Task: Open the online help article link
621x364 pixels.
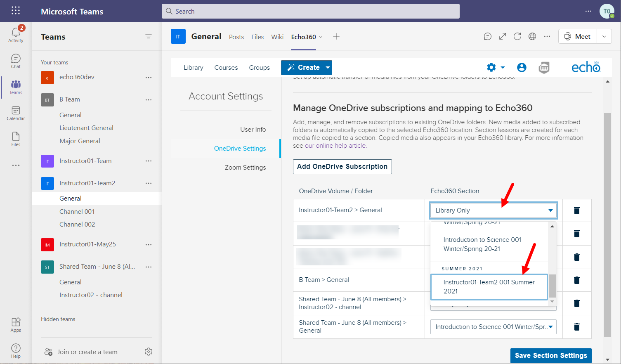Action: pyautogui.click(x=335, y=146)
